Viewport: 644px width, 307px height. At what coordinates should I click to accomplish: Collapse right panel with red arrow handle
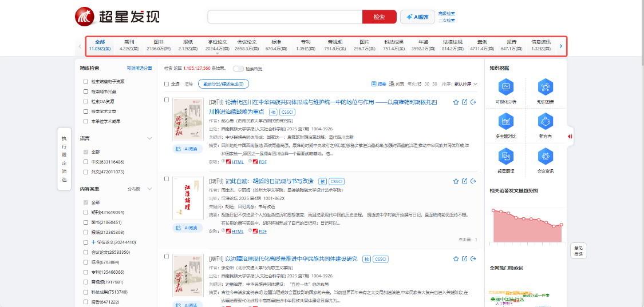[x=570, y=136]
